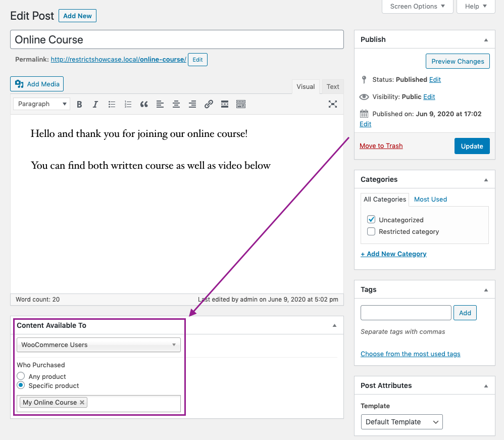Collapse the Content Available To panel

click(335, 325)
